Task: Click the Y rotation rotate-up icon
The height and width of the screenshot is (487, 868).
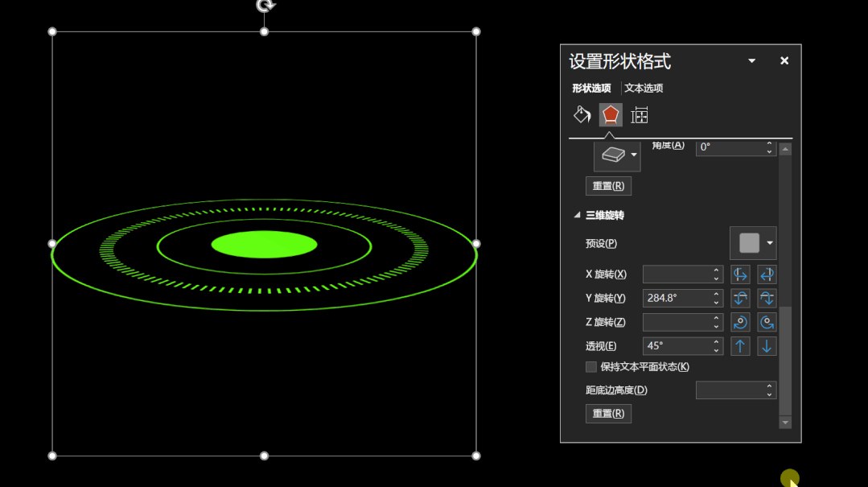Action: pyautogui.click(x=740, y=298)
